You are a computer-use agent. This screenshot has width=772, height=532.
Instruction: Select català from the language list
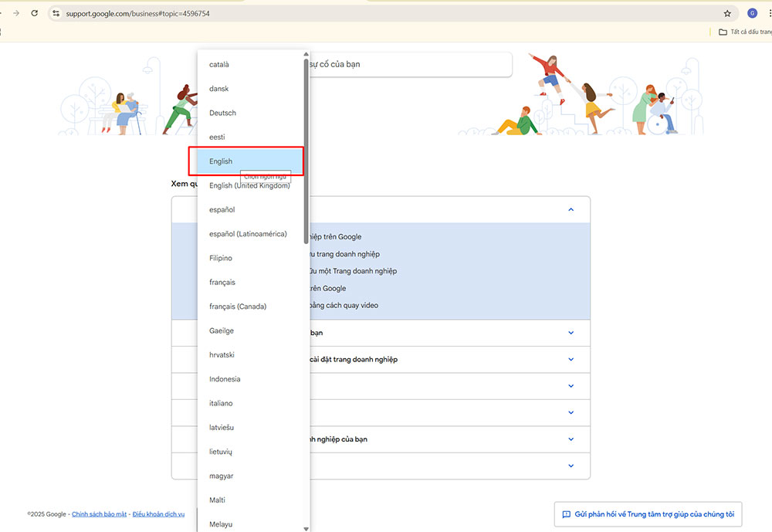251,65
